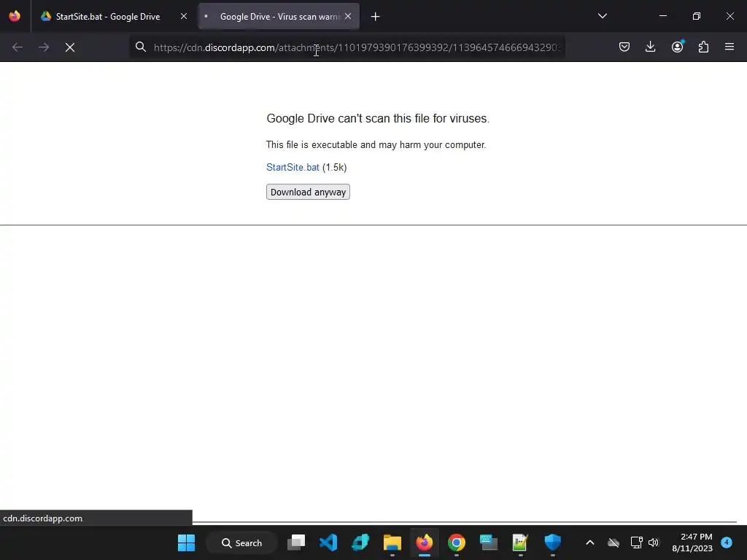Stop loading the page
The width and height of the screenshot is (747, 560).
(x=70, y=47)
